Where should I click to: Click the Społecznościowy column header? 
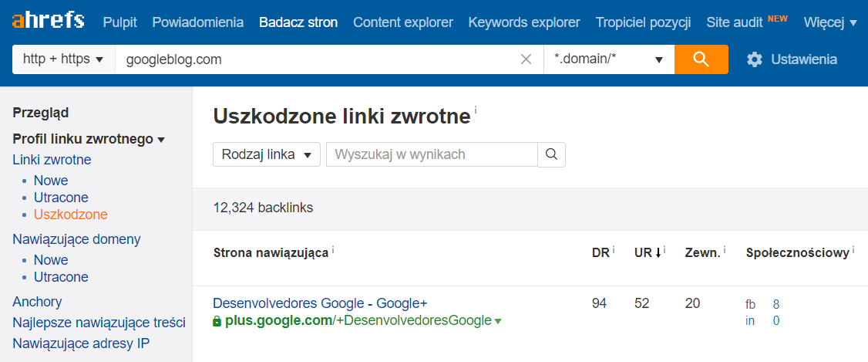[x=798, y=253]
